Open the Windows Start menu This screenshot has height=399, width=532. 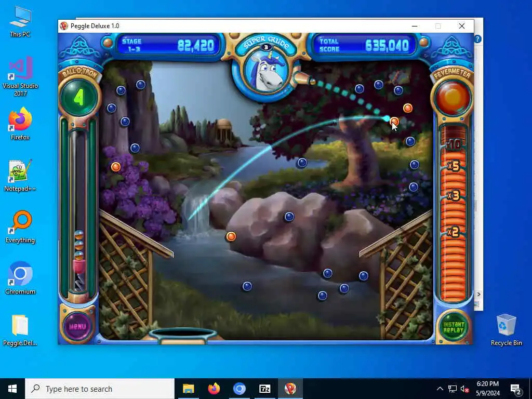click(x=12, y=389)
